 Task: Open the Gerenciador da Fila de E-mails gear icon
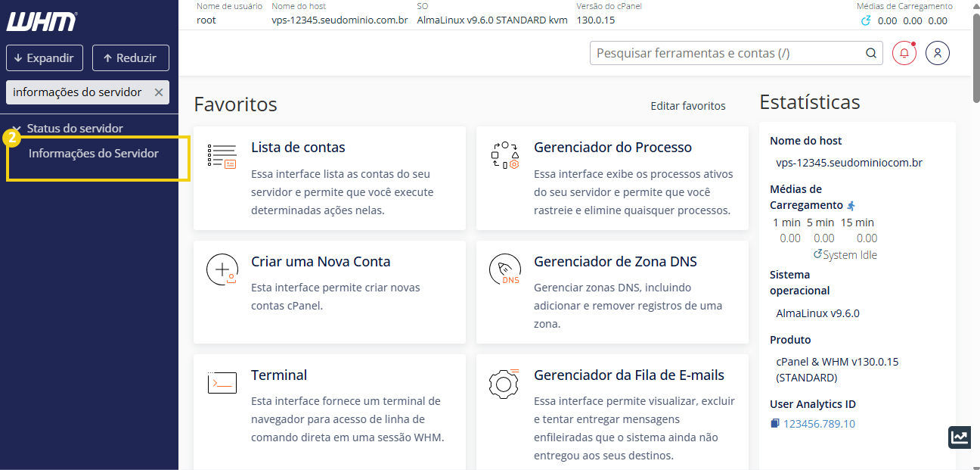point(504,383)
